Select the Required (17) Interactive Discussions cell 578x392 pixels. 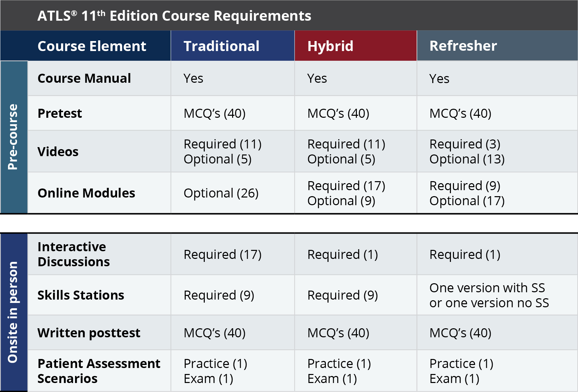222,255
